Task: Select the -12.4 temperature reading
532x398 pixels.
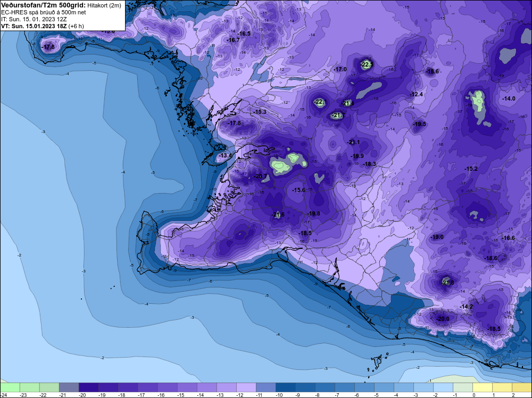Action: 417,94
